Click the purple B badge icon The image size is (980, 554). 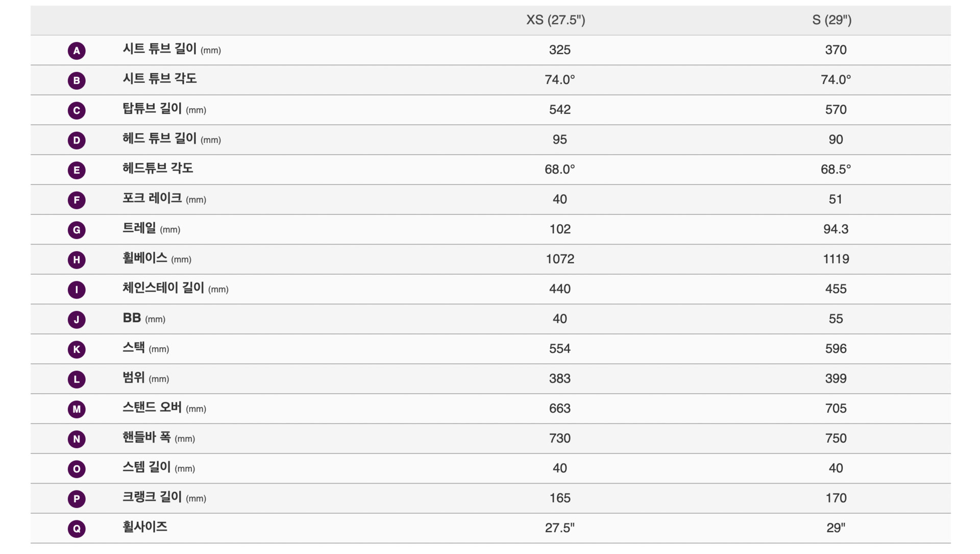[x=77, y=80]
